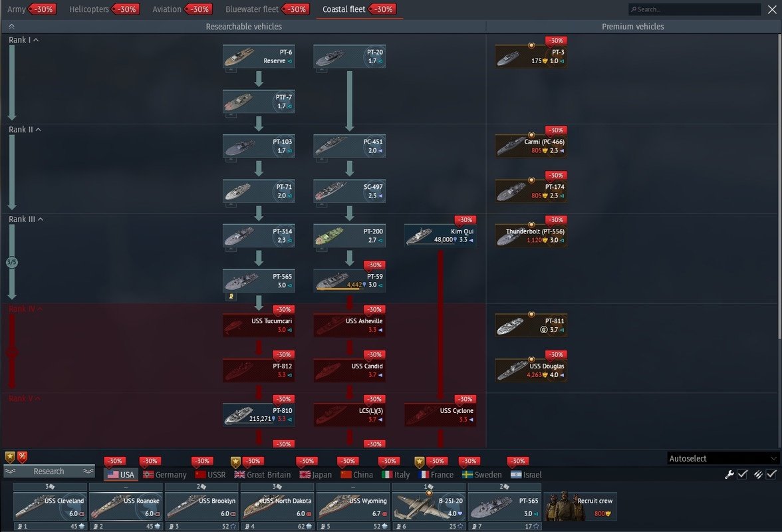Select the USA nation tab

pyautogui.click(x=121, y=475)
